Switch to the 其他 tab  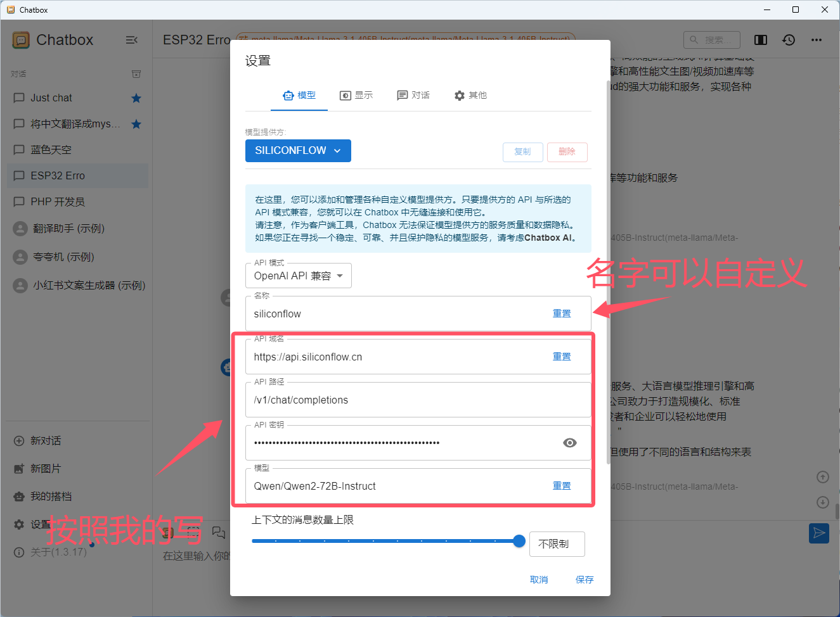tap(470, 95)
